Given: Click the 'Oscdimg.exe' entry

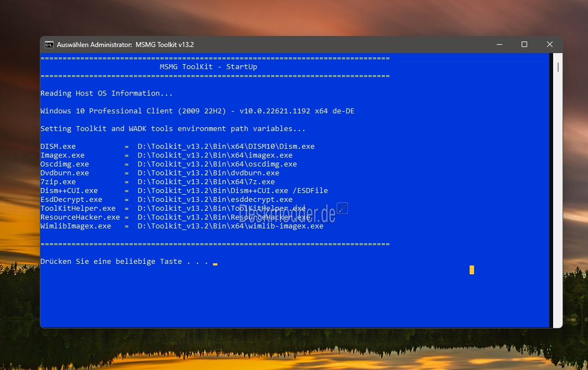Looking at the screenshot, I should click(65, 164).
